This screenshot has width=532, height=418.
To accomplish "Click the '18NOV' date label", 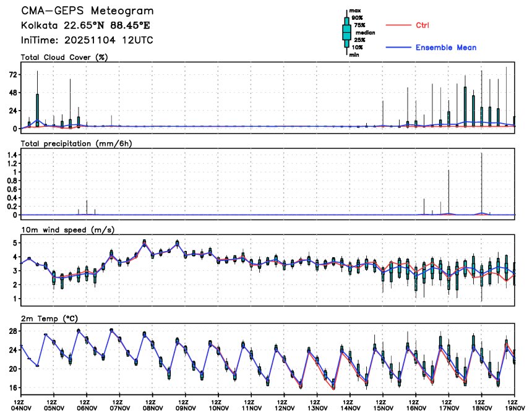I will tap(482, 409).
